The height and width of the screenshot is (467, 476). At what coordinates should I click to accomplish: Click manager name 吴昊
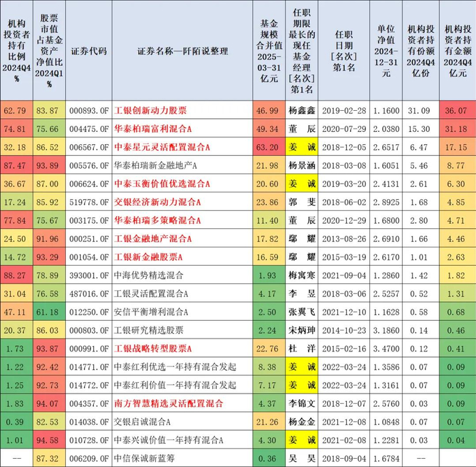(302, 458)
